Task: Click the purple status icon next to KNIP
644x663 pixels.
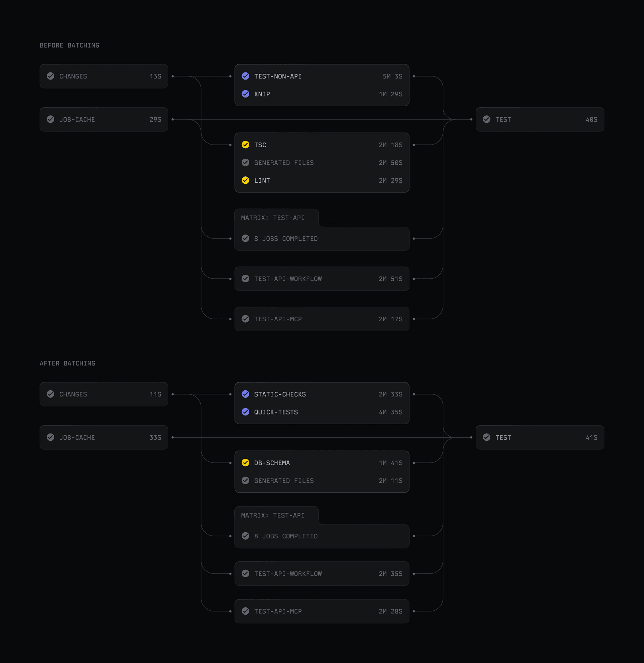Action: click(x=245, y=94)
